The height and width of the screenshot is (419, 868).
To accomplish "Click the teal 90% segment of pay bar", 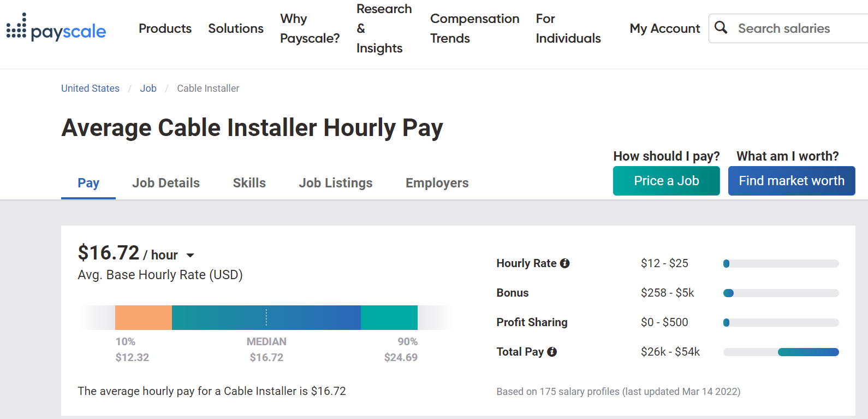I will point(389,317).
